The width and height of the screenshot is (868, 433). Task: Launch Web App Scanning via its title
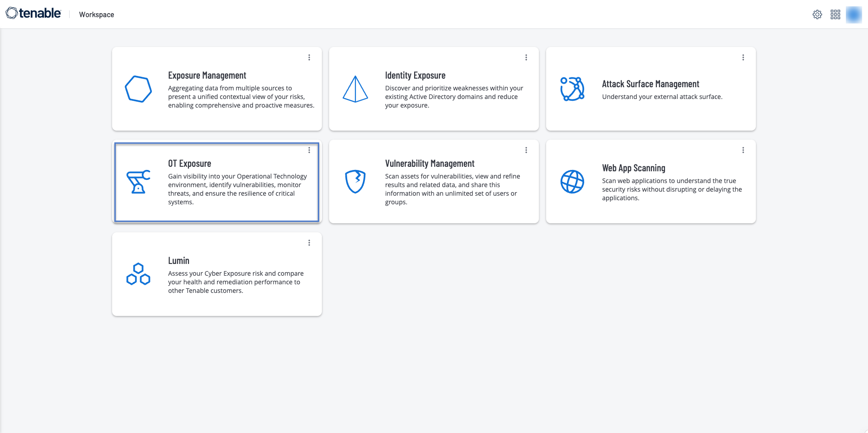(633, 168)
